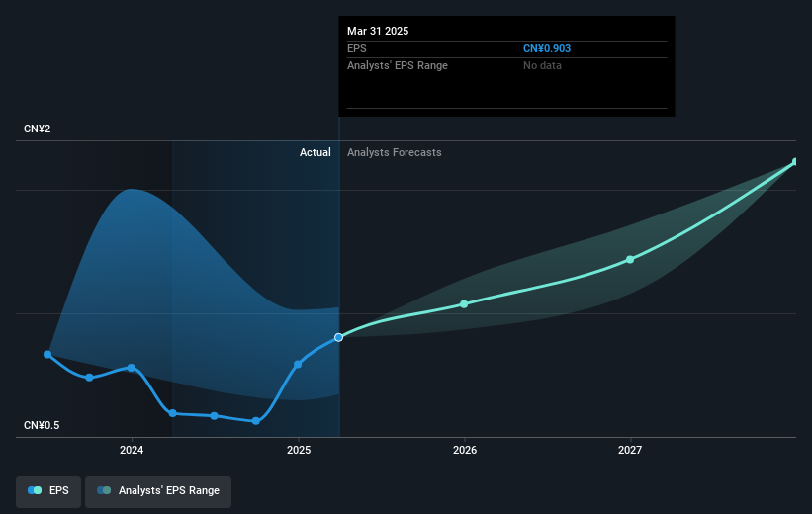This screenshot has height=514, width=812.
Task: Click the 2026 x-axis label
Action: click(x=465, y=450)
